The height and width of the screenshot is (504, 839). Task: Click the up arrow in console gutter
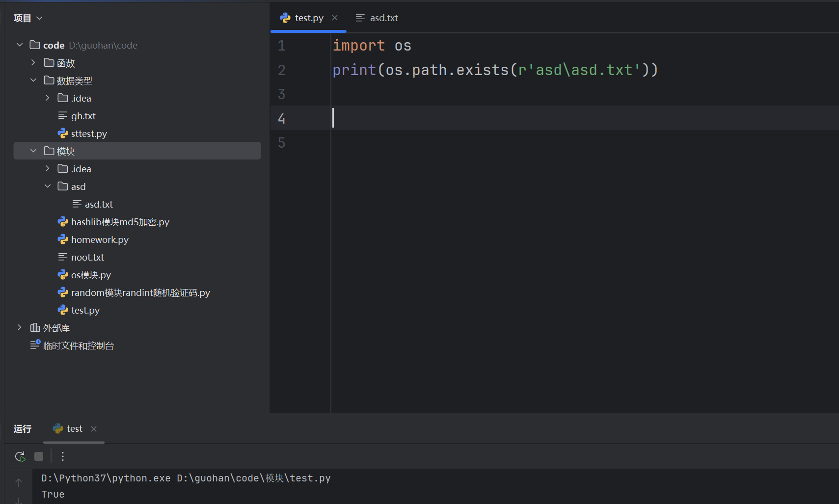click(x=19, y=483)
